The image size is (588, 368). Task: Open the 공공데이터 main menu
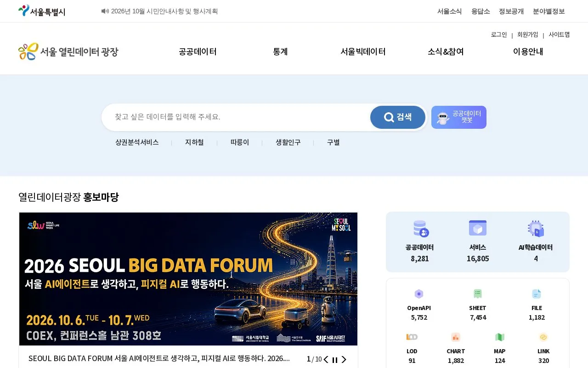pyautogui.click(x=198, y=52)
